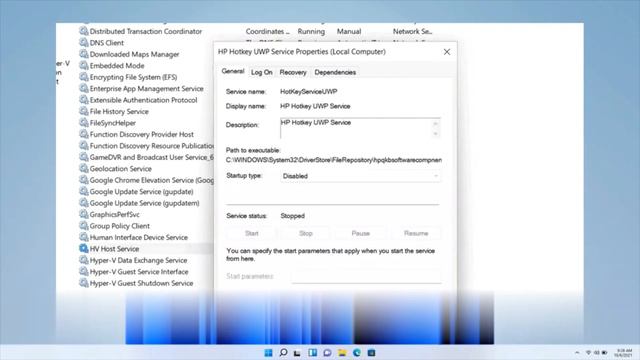Click the gear icon of Extensible Authentication Protocol
This screenshot has width=640, height=360.
click(x=84, y=100)
